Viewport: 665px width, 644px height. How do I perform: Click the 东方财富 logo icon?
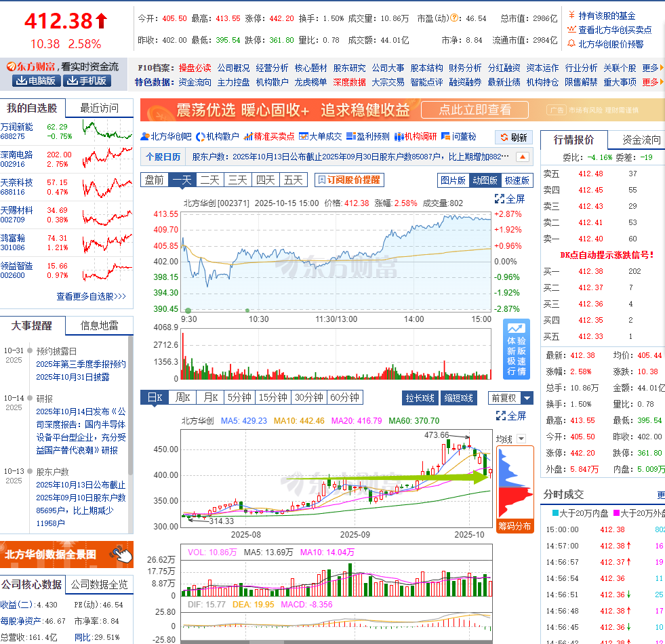click(11, 66)
